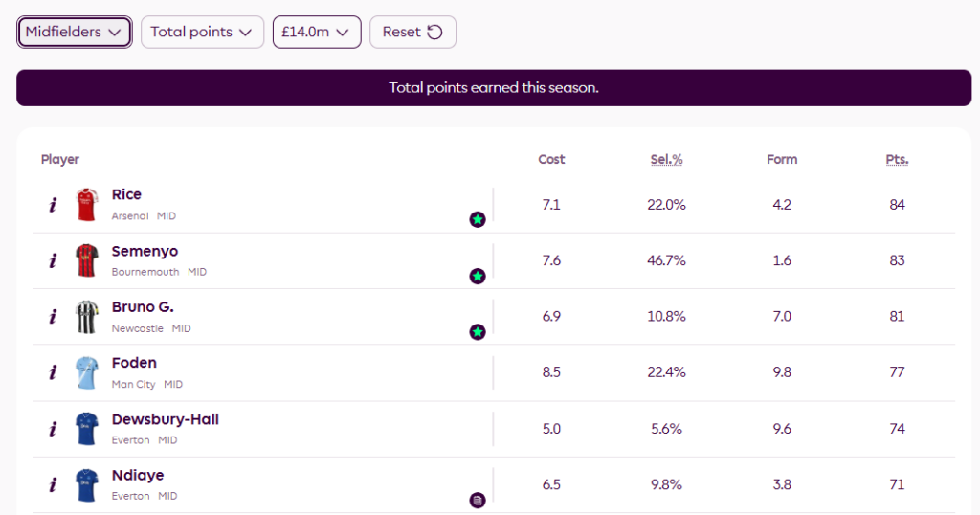Image resolution: width=980 pixels, height=515 pixels.
Task: Click the Pts. column header
Action: [x=897, y=160]
